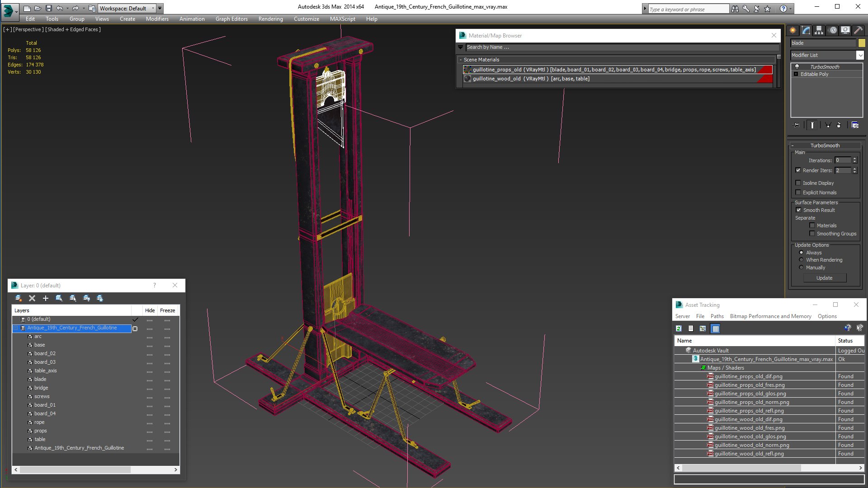
Task: Click the TurboSmooth Update button
Action: [x=824, y=278]
